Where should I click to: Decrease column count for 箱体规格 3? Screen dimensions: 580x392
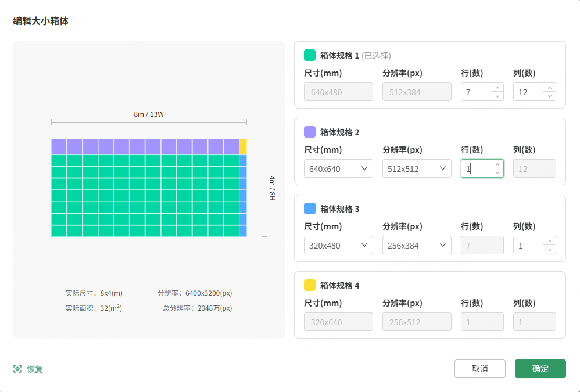549,250
